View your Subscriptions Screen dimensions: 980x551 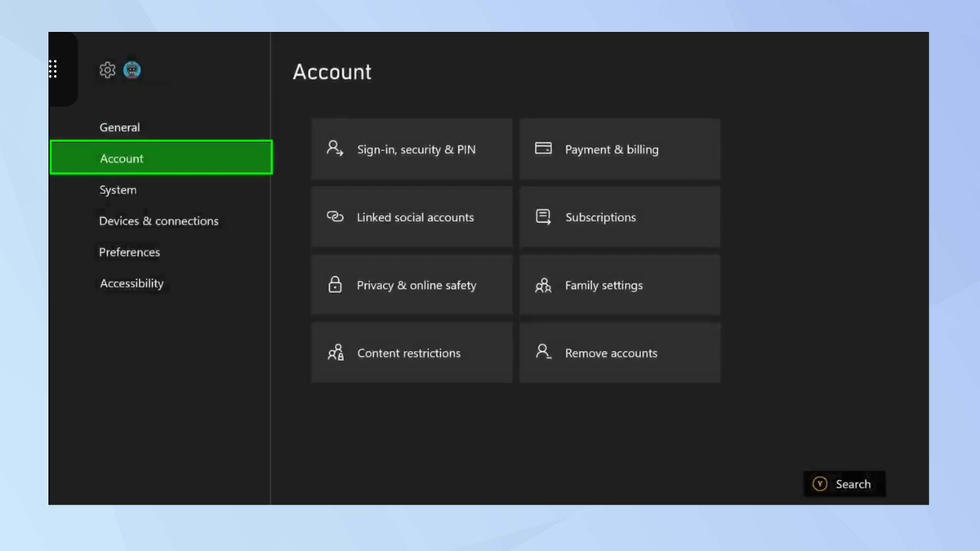619,217
